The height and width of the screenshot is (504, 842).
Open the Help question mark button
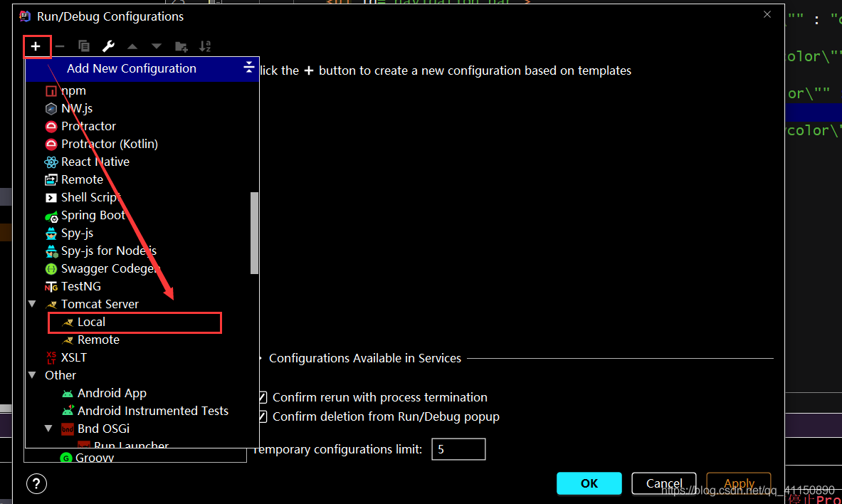[x=36, y=483]
